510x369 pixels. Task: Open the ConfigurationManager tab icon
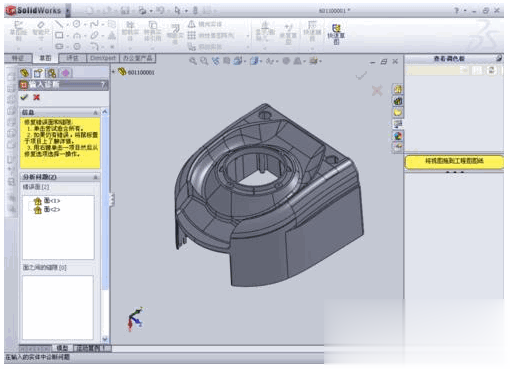[x=51, y=73]
